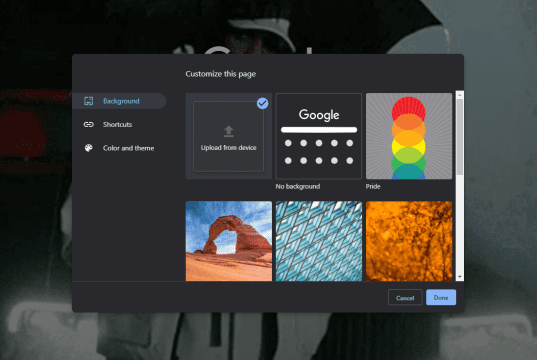
Task: Click the No background label
Action: click(298, 186)
